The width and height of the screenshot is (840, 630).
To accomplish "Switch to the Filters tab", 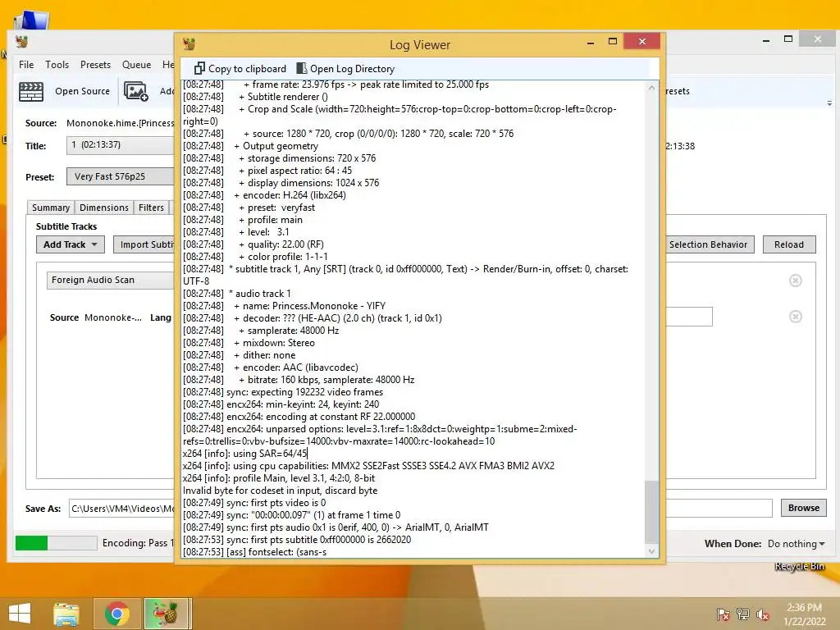I will coord(151,208).
